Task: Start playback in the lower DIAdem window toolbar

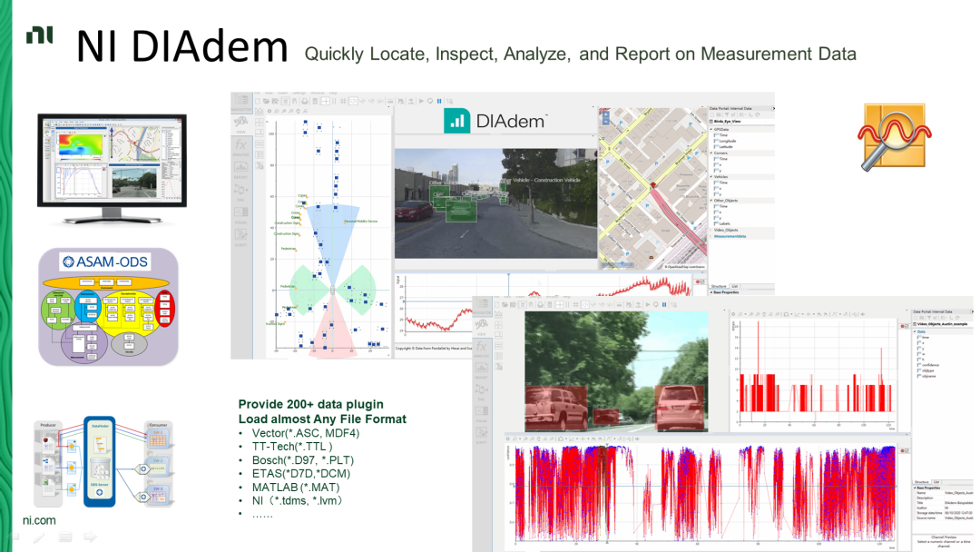Action: pos(648,304)
